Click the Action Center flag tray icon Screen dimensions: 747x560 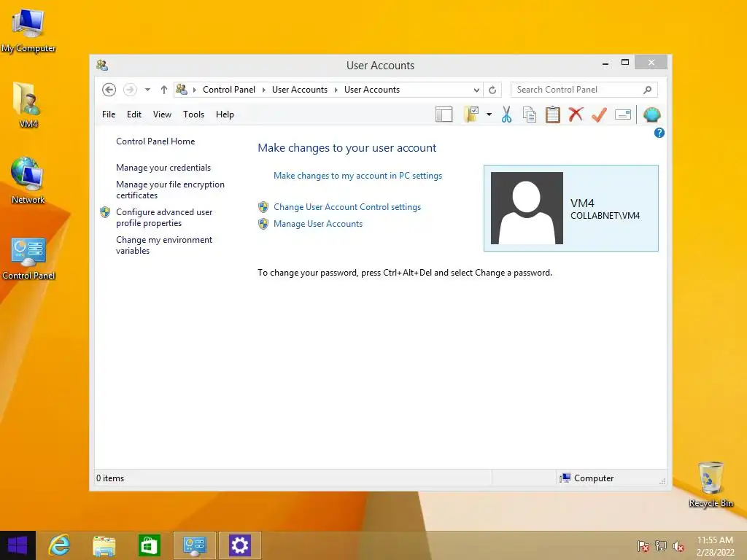[643, 546]
